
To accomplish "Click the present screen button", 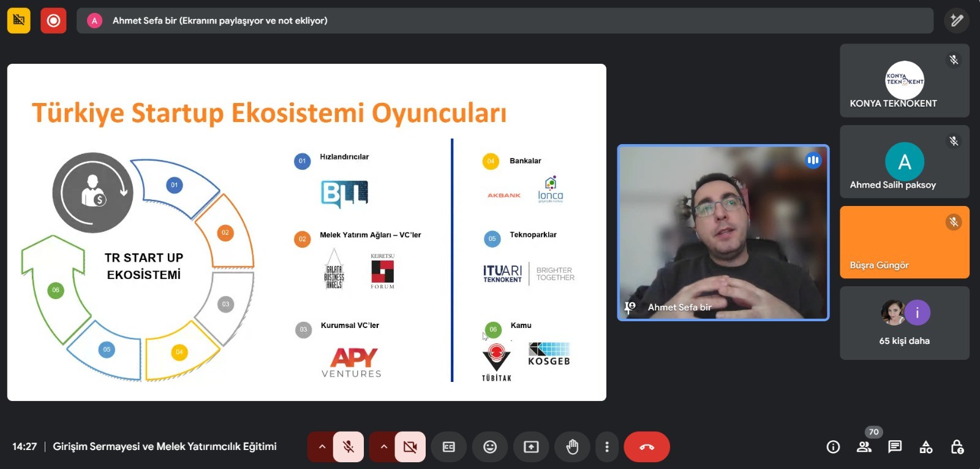I will coord(531,447).
